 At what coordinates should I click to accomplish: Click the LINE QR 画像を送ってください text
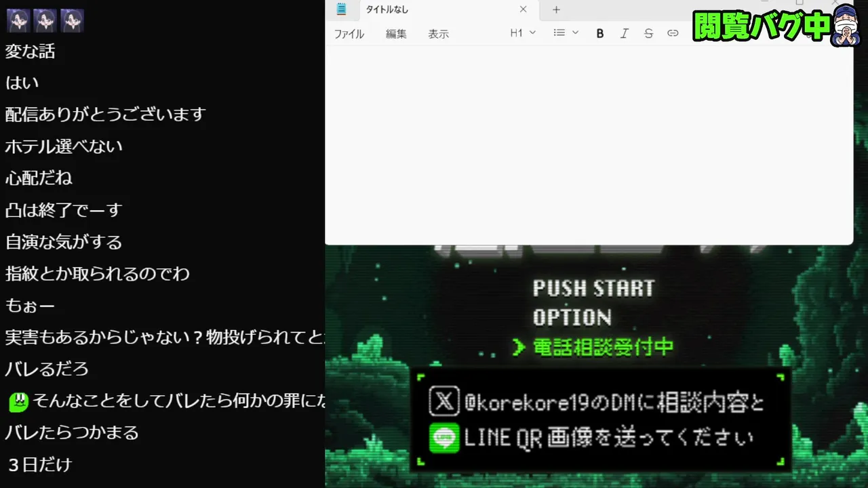click(x=608, y=439)
